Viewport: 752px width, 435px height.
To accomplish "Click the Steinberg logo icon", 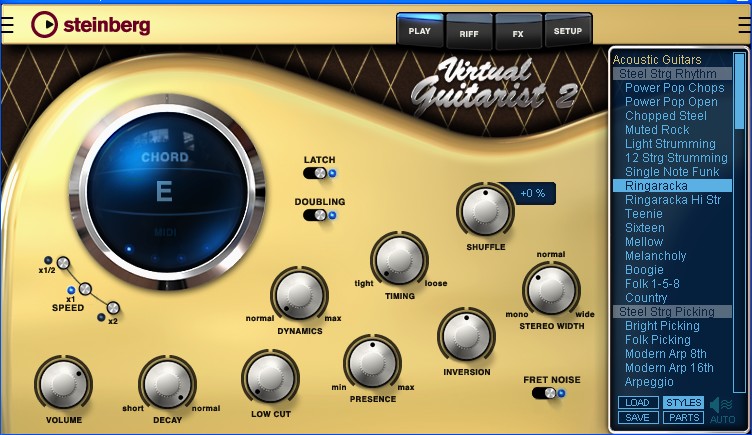I will [x=44, y=24].
